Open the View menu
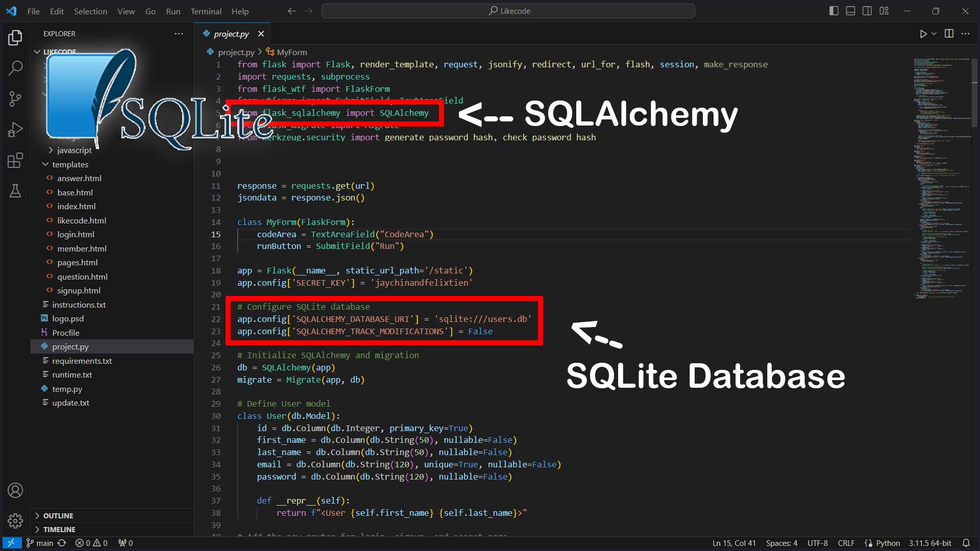 [x=126, y=11]
